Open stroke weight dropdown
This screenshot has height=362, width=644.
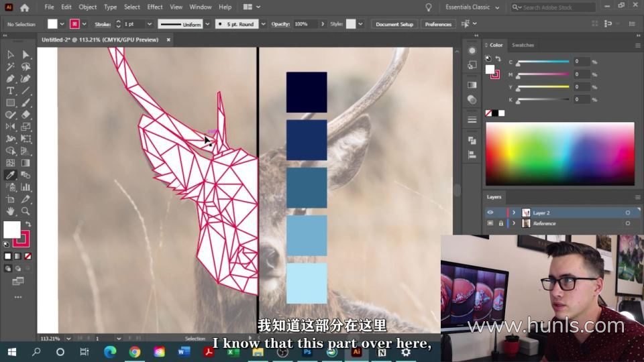pos(150,24)
